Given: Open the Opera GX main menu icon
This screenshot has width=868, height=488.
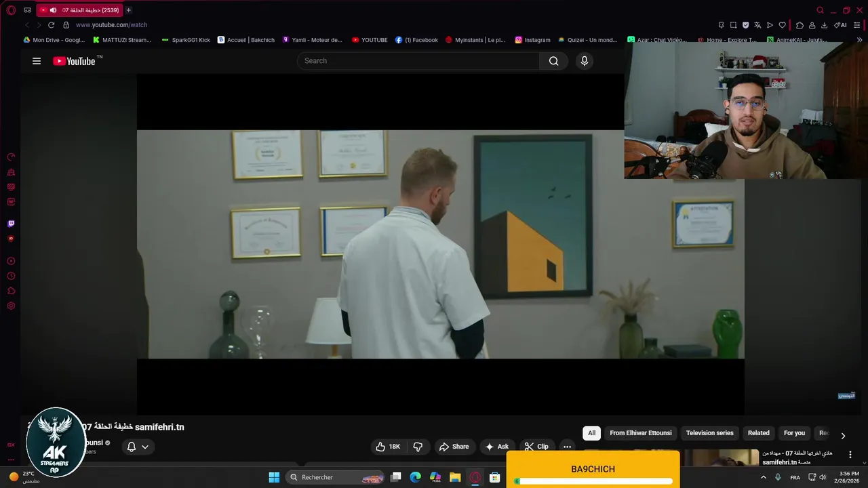Looking at the screenshot, I should [x=11, y=10].
